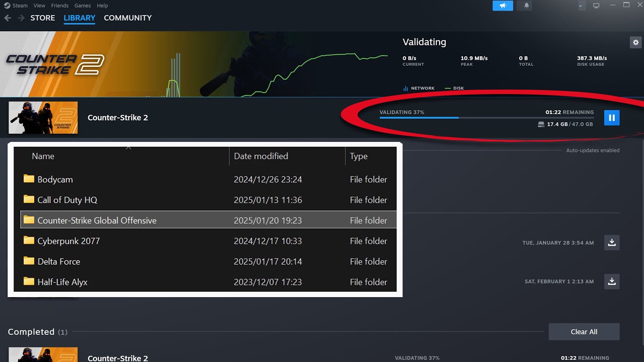
Task: Click the Auto-updates enabled label
Action: click(593, 150)
